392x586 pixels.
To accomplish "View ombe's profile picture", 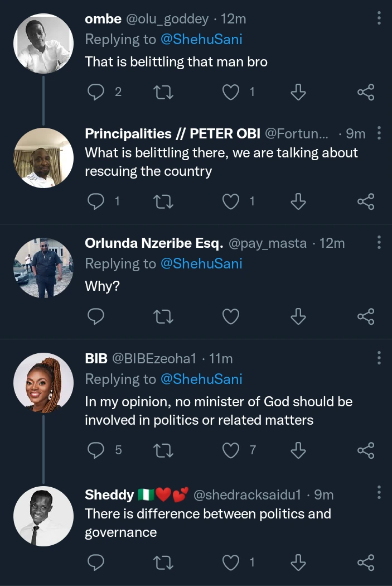I will pyautogui.click(x=43, y=44).
